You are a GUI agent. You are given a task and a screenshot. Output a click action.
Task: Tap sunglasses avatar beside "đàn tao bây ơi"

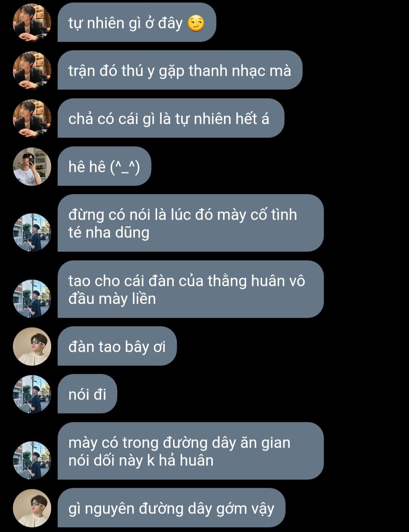tap(32, 346)
